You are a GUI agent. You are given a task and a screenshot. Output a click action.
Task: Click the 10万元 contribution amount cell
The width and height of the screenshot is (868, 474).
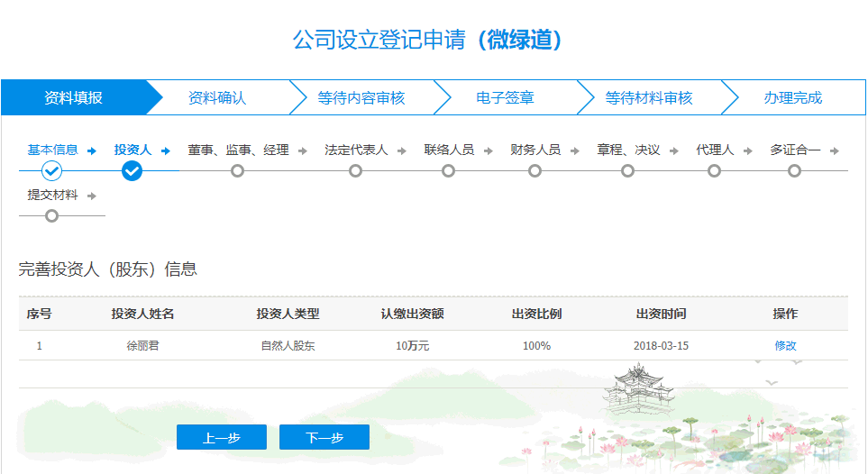click(413, 345)
